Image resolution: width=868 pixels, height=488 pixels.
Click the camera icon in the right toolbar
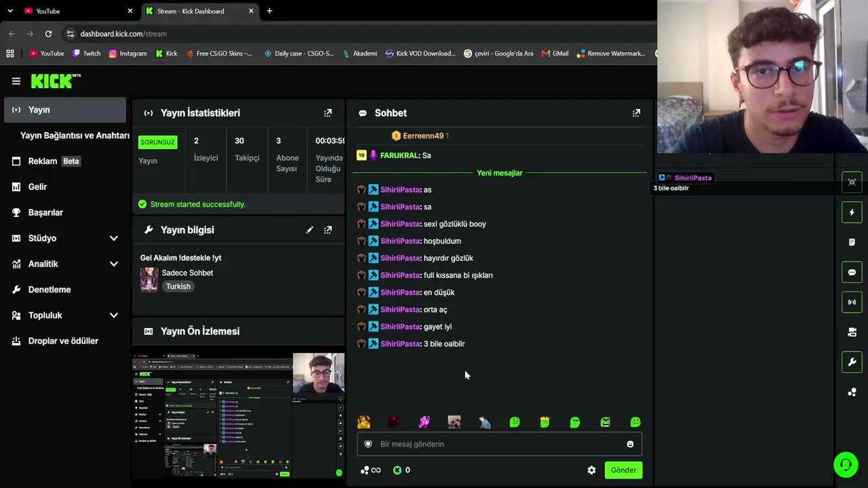(x=852, y=332)
